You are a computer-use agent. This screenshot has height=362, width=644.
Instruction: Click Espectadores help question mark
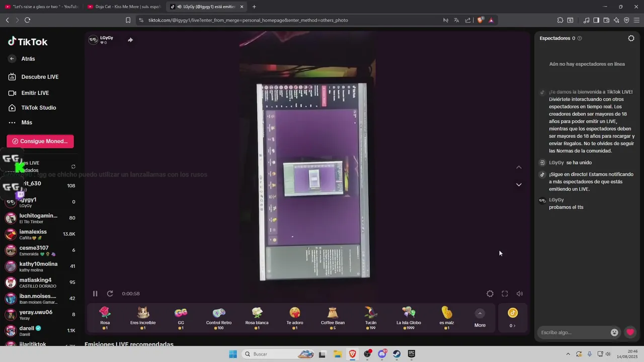[580, 38]
